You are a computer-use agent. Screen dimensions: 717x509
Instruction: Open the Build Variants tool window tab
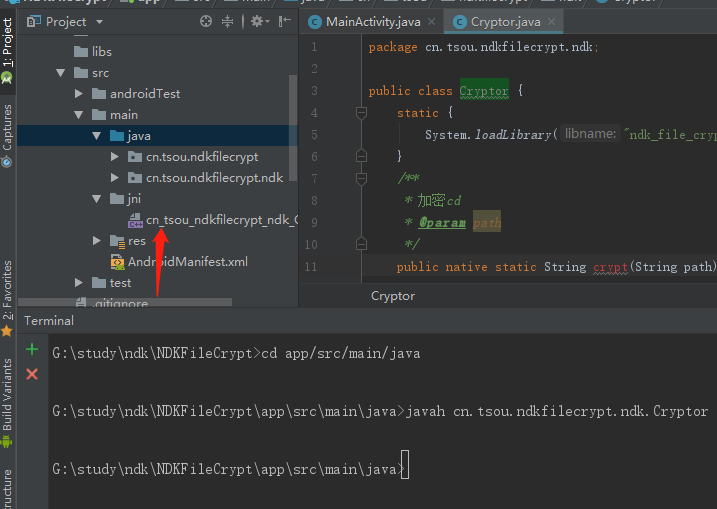(7, 402)
